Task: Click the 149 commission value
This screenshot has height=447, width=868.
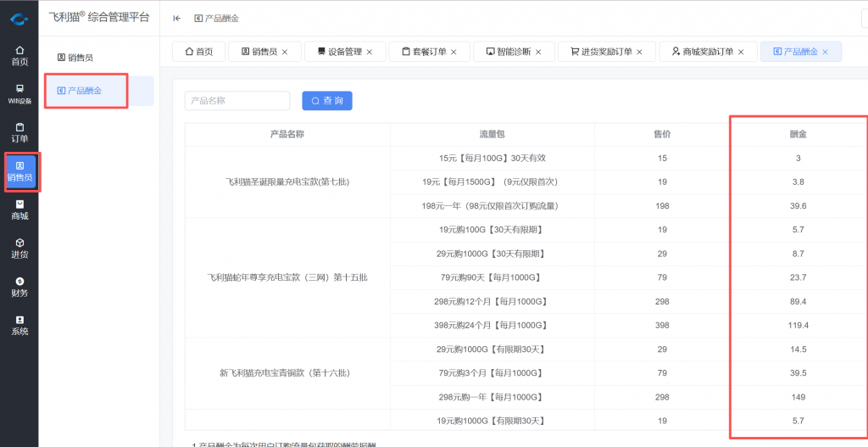Action: [x=798, y=397]
